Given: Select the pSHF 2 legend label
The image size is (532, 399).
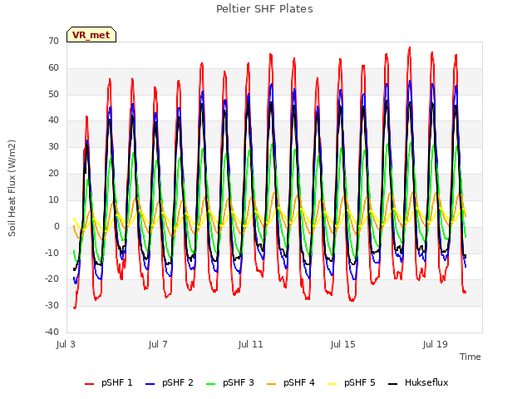Looking at the screenshot, I should tap(178, 382).
